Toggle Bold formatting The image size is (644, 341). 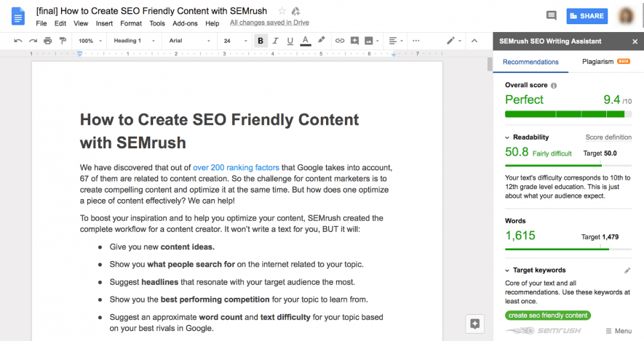pos(261,41)
